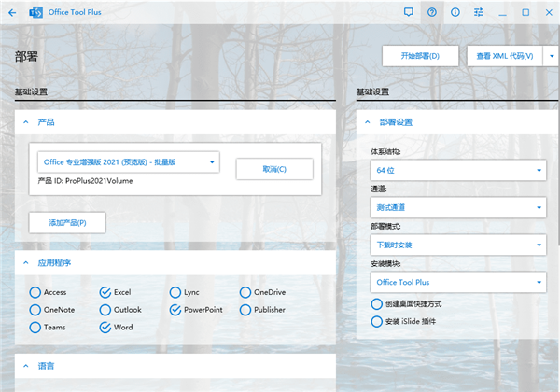
Task: Check the 创建桌面快捷方式 option
Action: pos(377,304)
